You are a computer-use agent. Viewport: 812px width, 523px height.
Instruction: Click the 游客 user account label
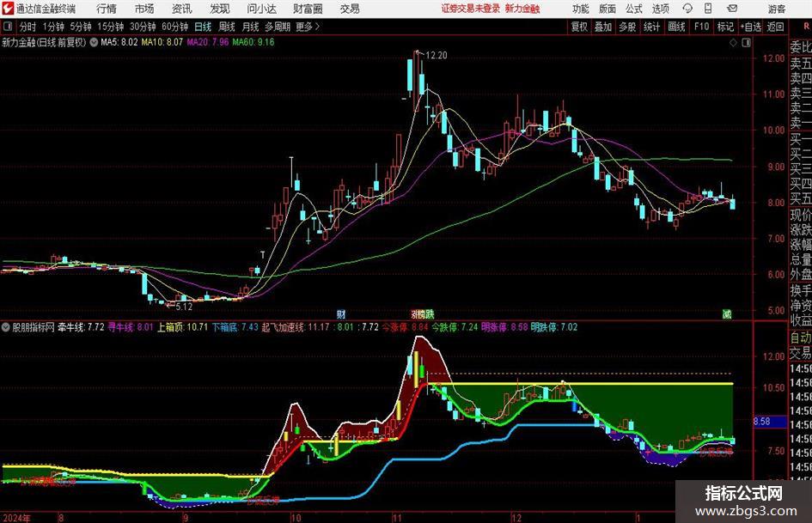[x=776, y=9]
